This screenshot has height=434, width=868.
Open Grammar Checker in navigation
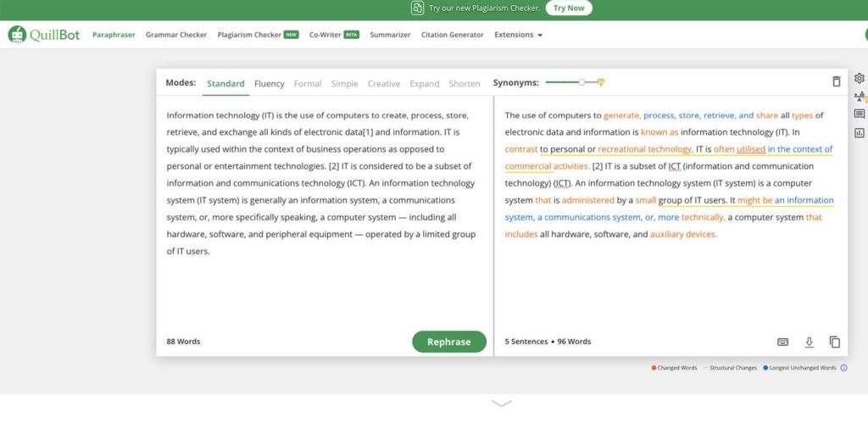point(176,35)
